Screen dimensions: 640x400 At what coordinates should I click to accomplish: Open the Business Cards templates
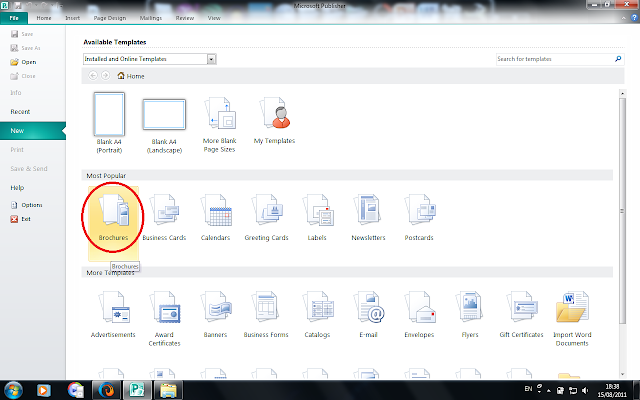click(x=164, y=218)
